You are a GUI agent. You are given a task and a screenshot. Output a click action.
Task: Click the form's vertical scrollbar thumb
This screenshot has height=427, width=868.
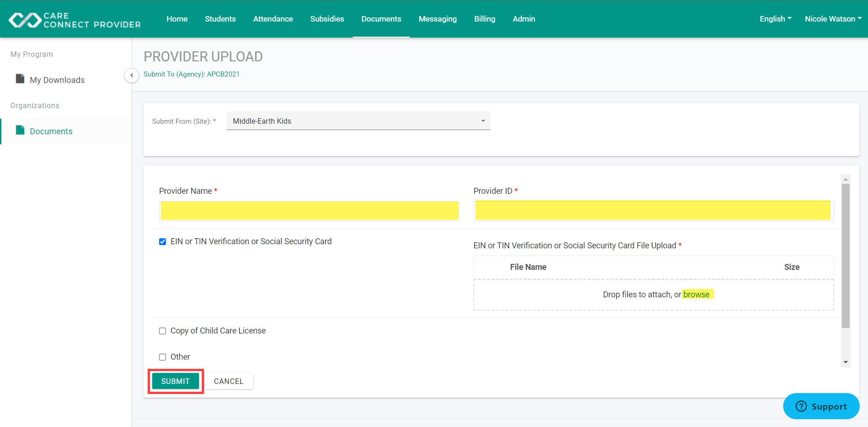pos(846,256)
